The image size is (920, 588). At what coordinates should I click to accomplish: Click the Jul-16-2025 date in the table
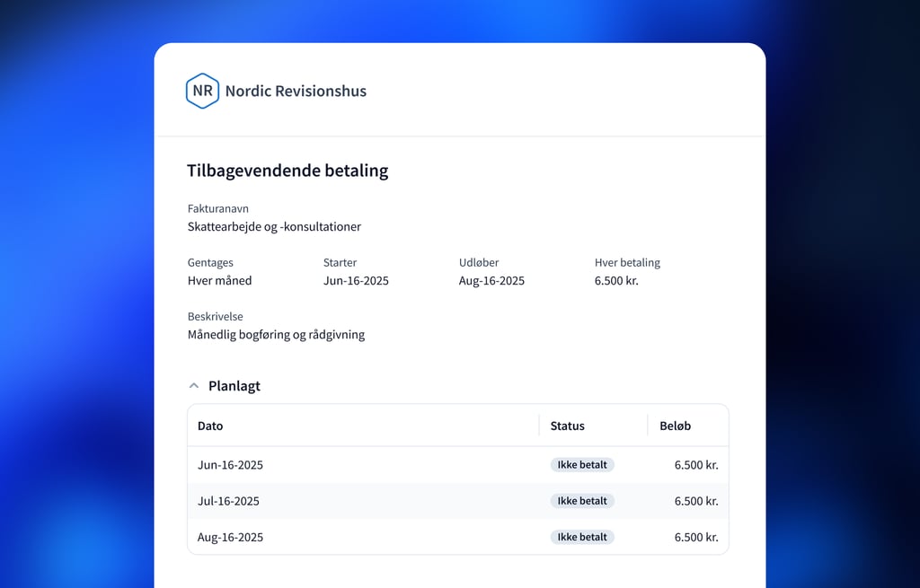click(x=230, y=501)
